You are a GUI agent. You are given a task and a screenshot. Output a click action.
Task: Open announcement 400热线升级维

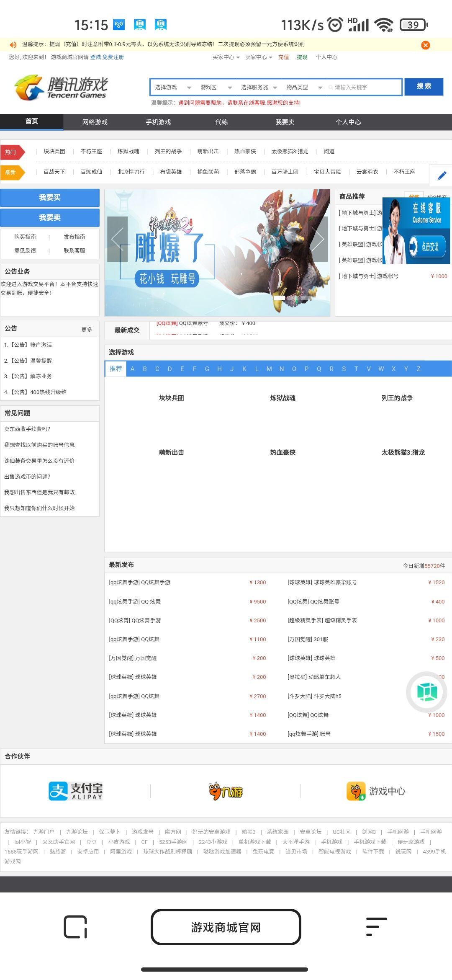[x=35, y=392]
